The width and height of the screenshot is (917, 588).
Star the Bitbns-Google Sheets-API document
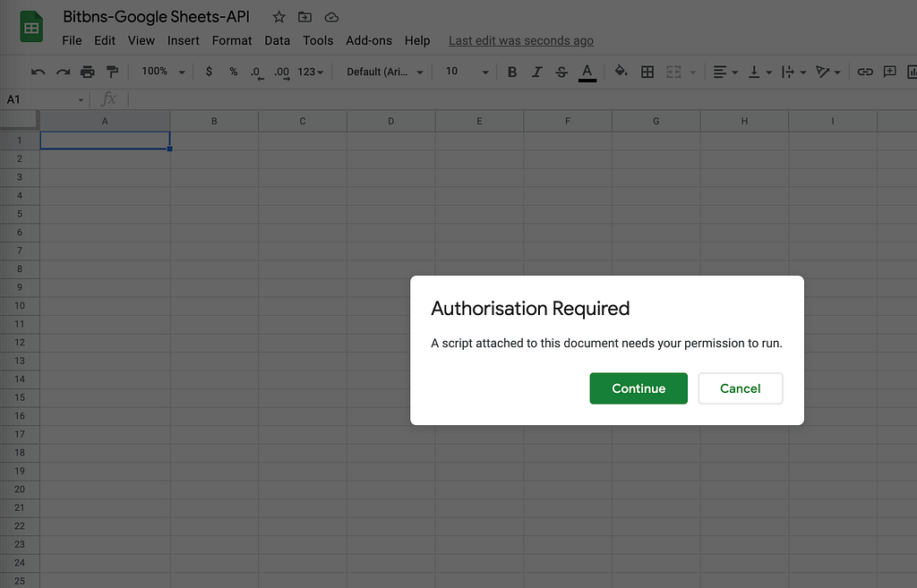[x=279, y=17]
